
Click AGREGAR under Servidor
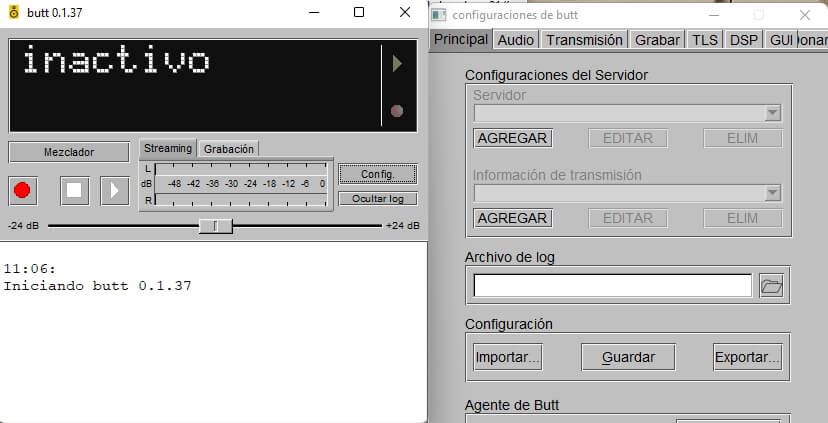pos(512,138)
